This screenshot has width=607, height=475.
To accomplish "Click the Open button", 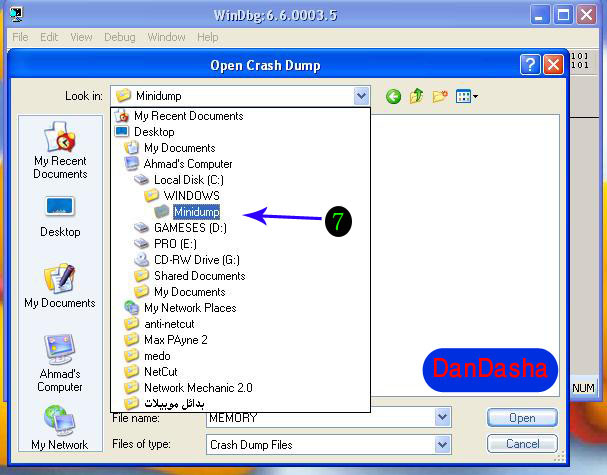I will [522, 418].
